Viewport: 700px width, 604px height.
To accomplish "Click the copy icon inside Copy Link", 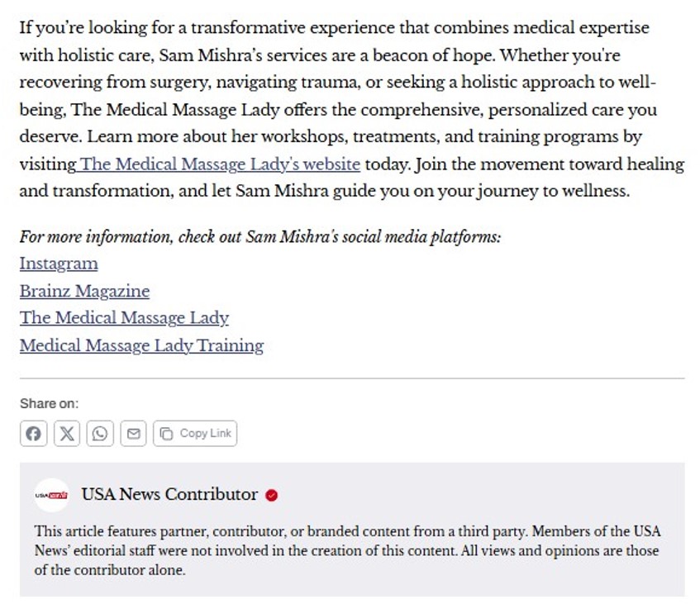I will click(167, 434).
